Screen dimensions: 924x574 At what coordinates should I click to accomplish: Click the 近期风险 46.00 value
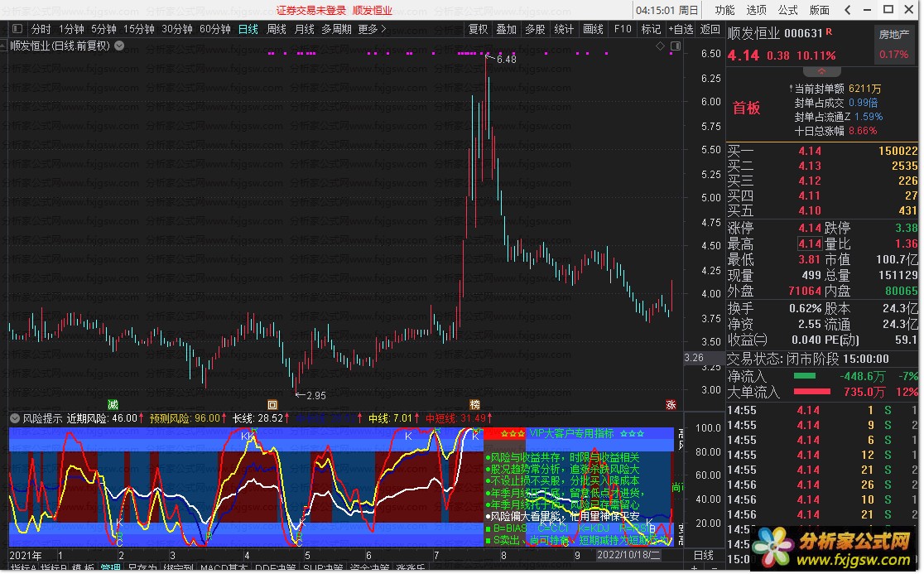tap(124, 418)
